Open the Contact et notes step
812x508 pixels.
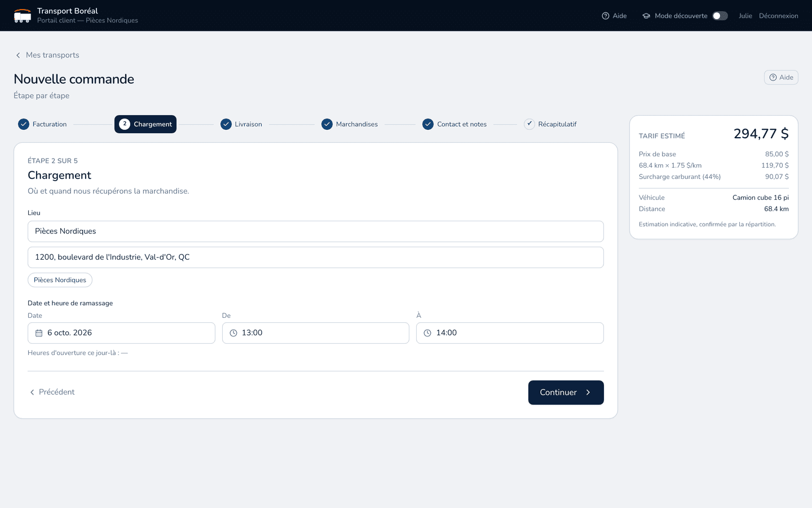(454, 124)
